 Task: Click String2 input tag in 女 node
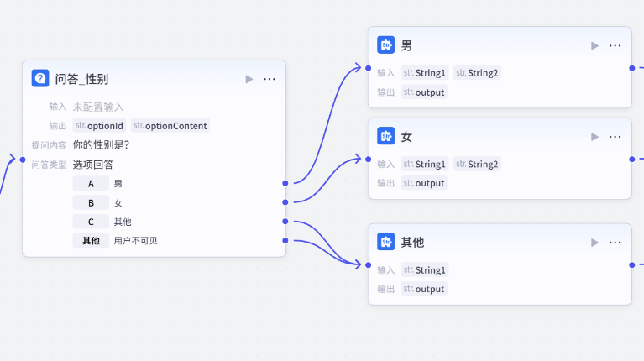coord(477,164)
